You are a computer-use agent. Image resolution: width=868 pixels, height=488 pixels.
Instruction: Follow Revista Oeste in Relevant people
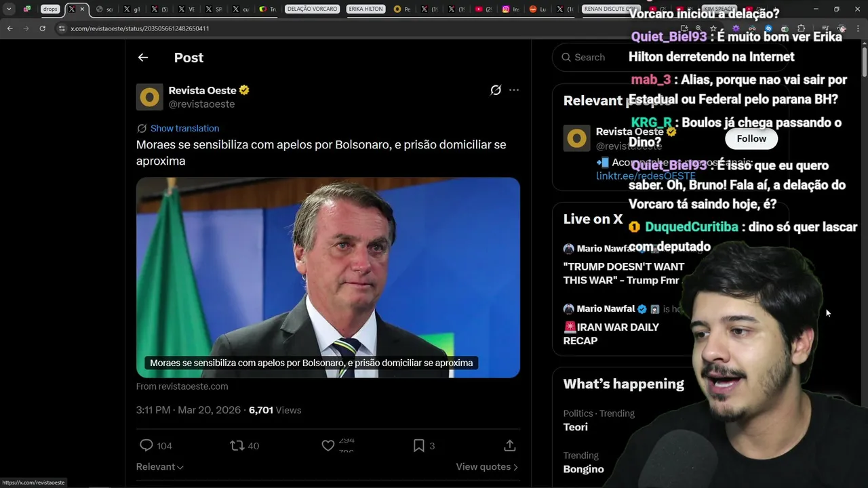pos(751,138)
